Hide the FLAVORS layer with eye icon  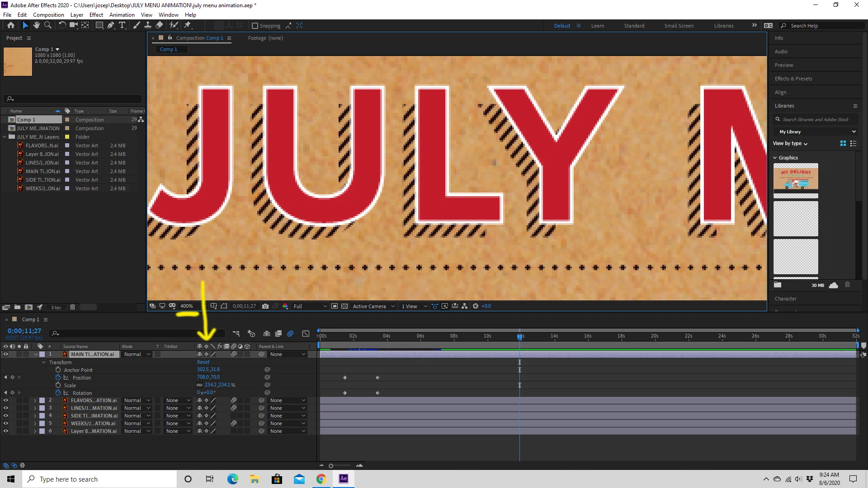pyautogui.click(x=6, y=400)
